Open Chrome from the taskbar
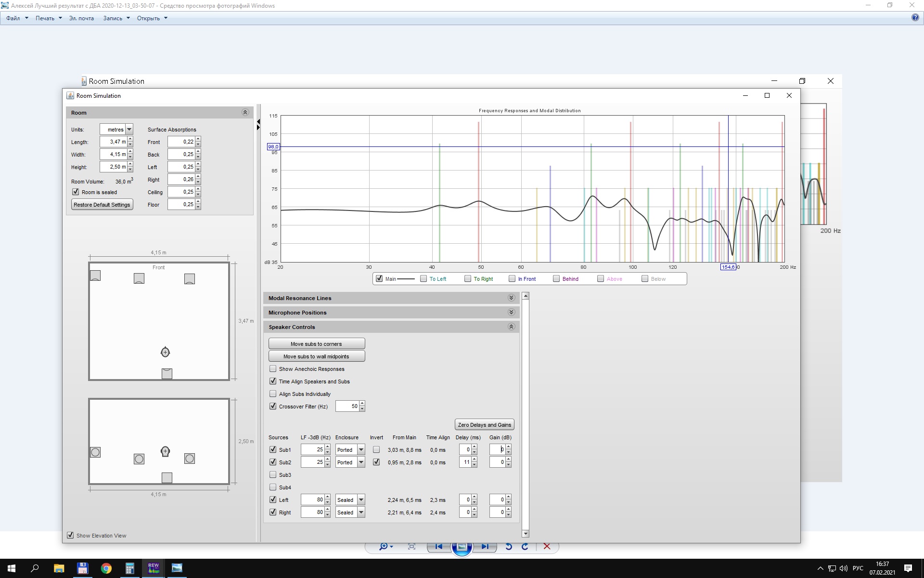The width and height of the screenshot is (924, 578). pos(106,568)
